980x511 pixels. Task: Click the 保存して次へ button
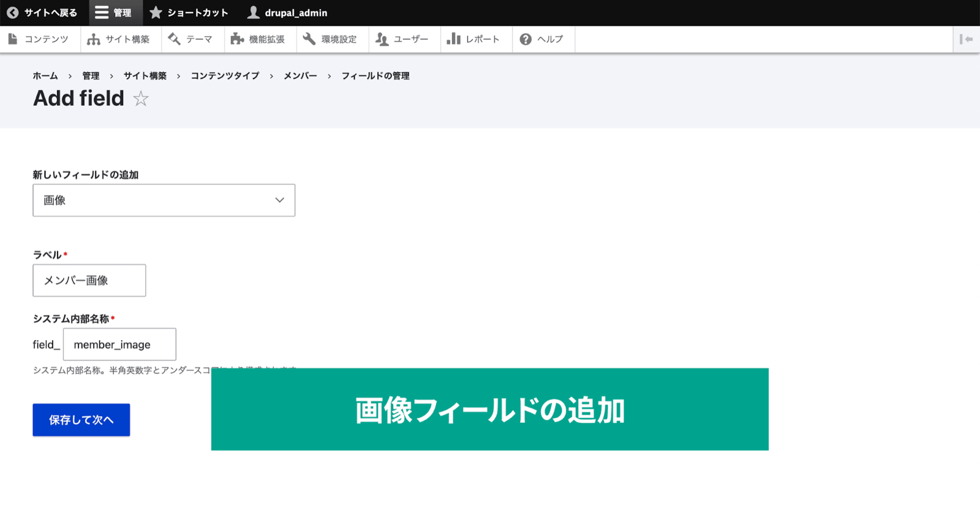coord(81,420)
